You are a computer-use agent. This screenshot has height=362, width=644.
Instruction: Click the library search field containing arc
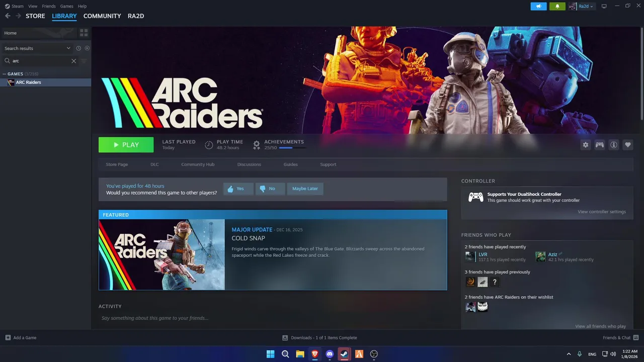[41, 61]
